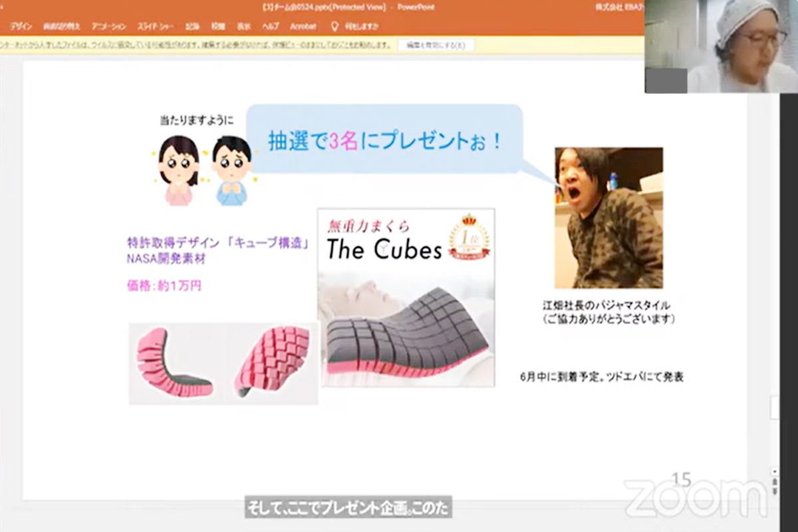The width and height of the screenshot is (798, 532).
Task: Open the ヘルプ tab
Action: click(270, 27)
